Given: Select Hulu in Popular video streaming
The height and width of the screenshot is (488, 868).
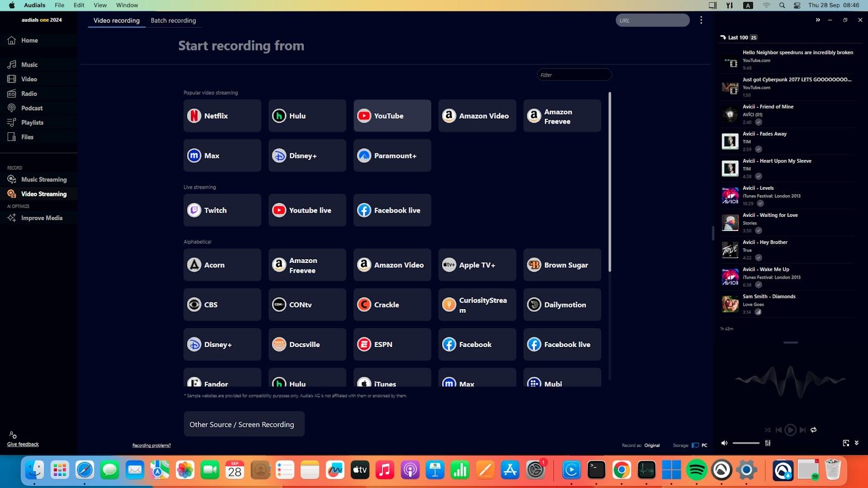Looking at the screenshot, I should point(307,115).
